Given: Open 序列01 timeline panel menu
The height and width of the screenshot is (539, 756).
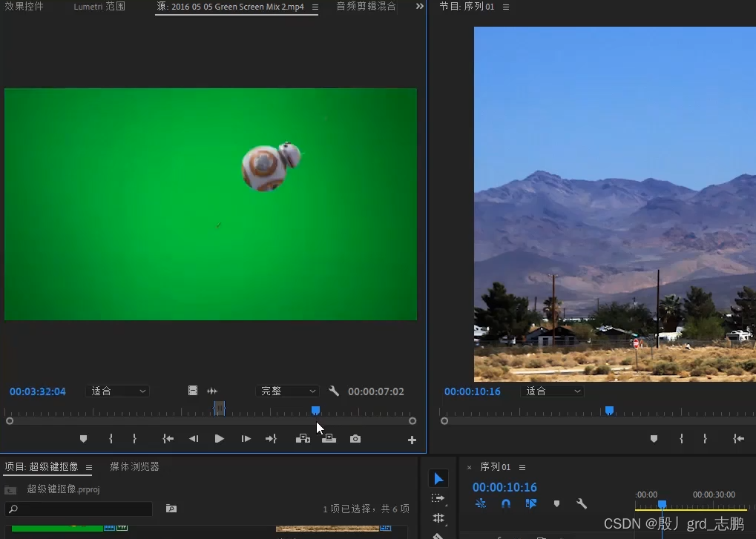Looking at the screenshot, I should click(522, 467).
